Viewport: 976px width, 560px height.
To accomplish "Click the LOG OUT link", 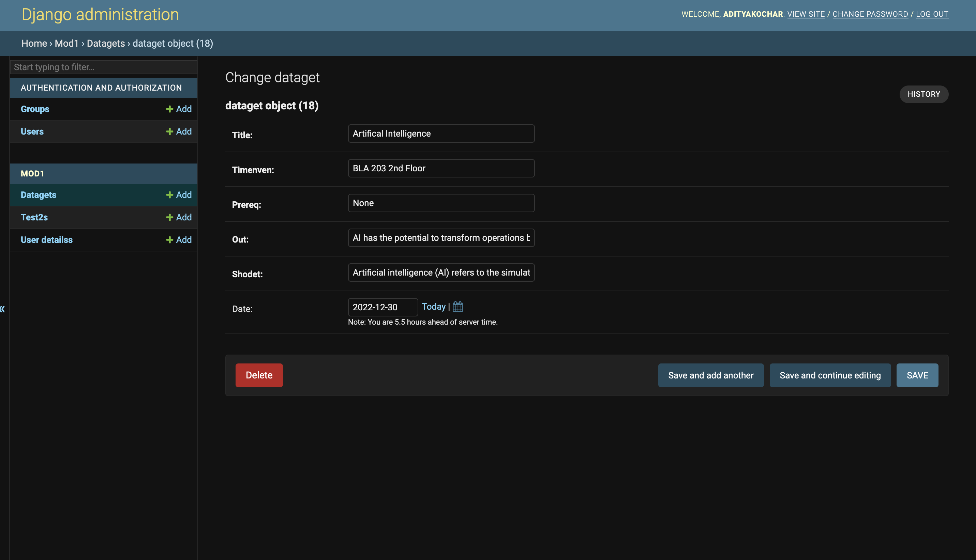I will click(932, 14).
